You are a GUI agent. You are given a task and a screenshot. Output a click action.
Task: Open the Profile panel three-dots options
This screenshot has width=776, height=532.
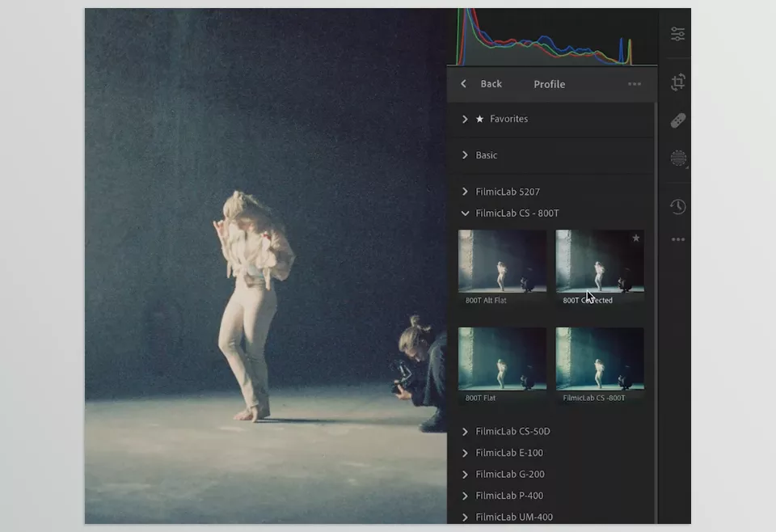[635, 84]
